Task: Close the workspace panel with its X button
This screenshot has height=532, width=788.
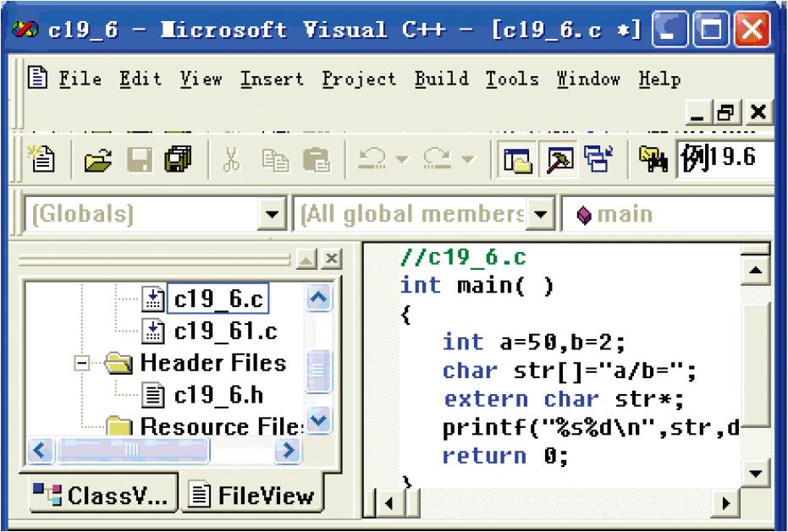Action: [331, 259]
